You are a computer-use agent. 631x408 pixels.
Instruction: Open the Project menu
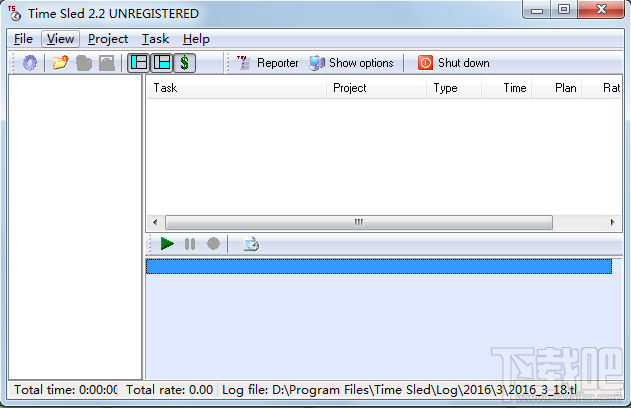(108, 39)
